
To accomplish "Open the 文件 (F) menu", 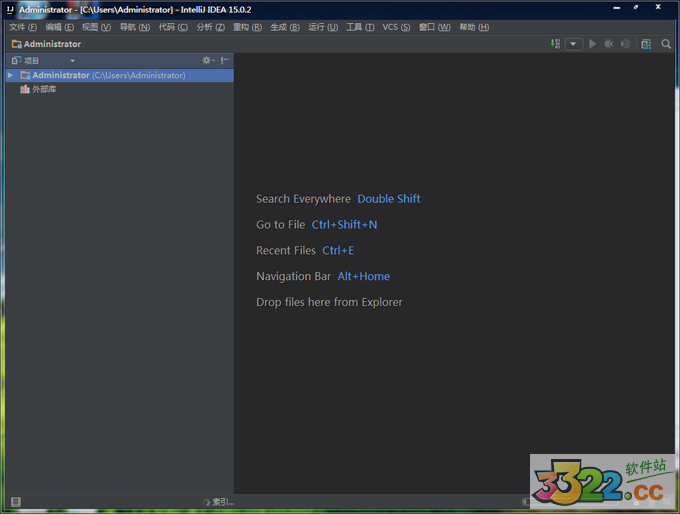I will coord(23,27).
